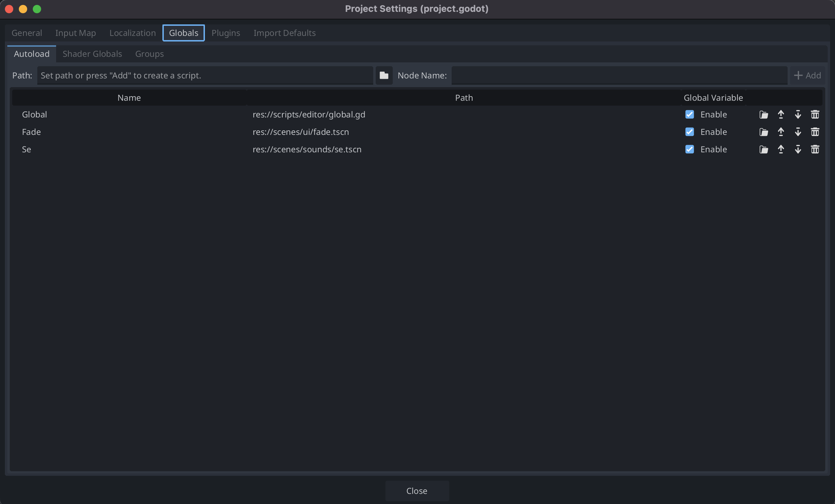Open the Plugins tab
Screen dimensions: 835x504
coord(225,33)
